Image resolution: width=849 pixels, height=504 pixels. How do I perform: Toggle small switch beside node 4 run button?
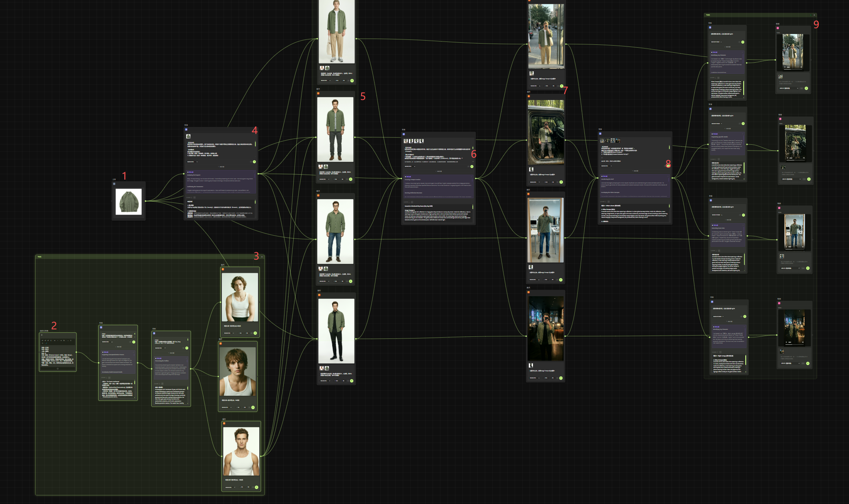pos(251,162)
